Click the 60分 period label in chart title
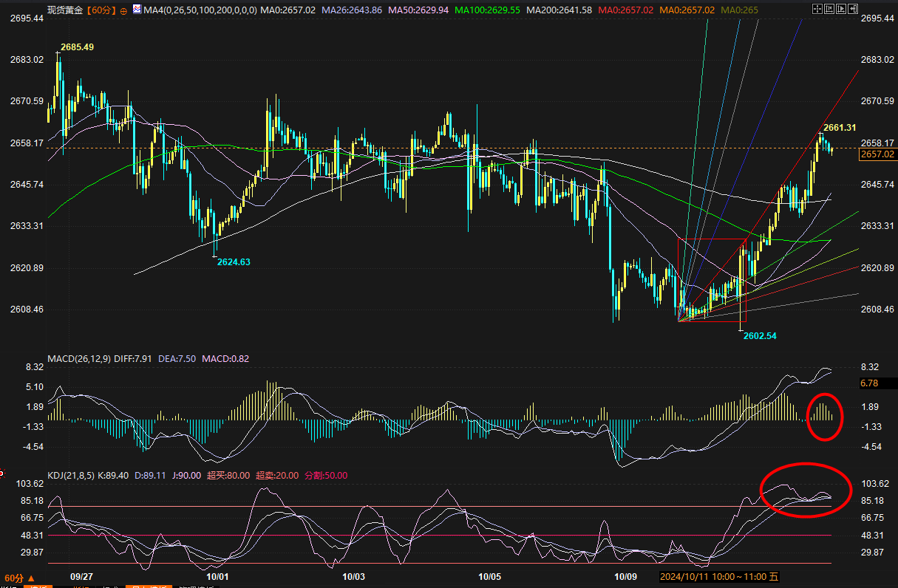Image resolution: width=898 pixels, height=588 pixels. tap(100, 11)
